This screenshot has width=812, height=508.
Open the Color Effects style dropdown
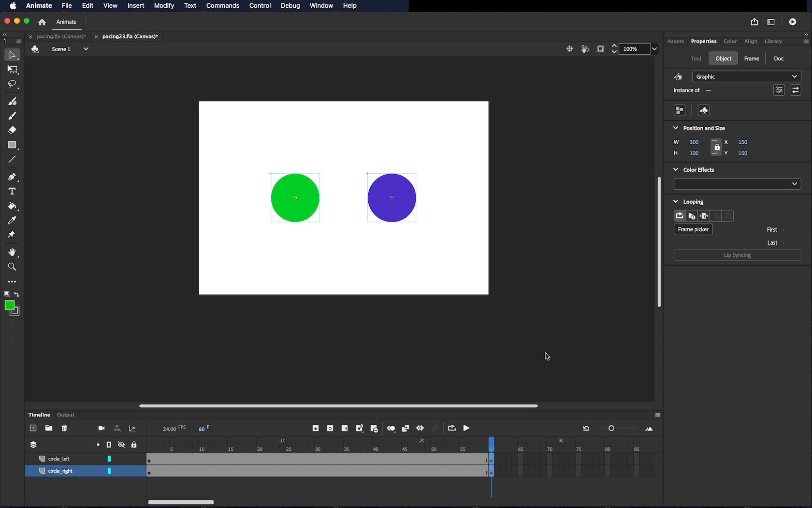(737, 184)
